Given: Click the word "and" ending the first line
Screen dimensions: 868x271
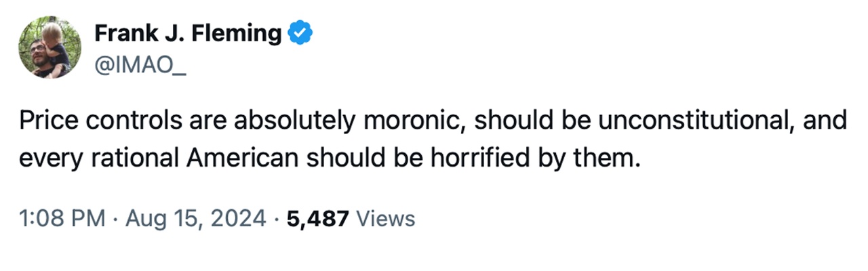Looking at the screenshot, I should pos(828,121).
